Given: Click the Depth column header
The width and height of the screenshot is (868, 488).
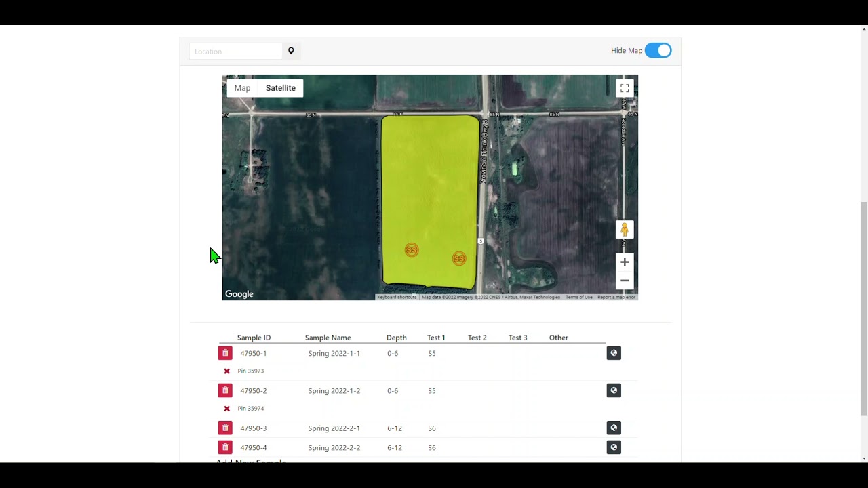Looking at the screenshot, I should tap(397, 338).
